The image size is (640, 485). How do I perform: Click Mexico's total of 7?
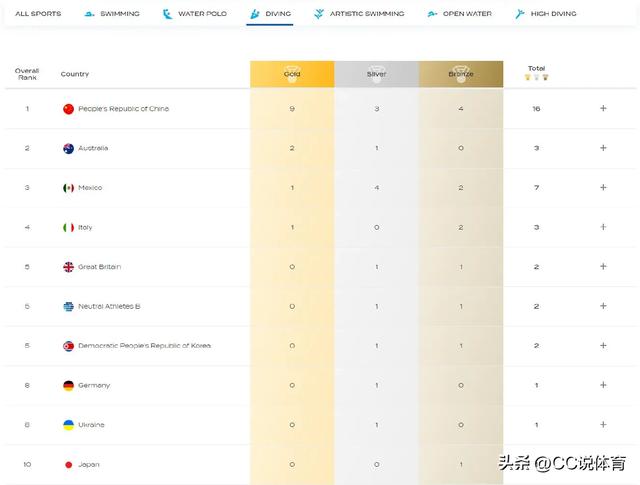536,188
